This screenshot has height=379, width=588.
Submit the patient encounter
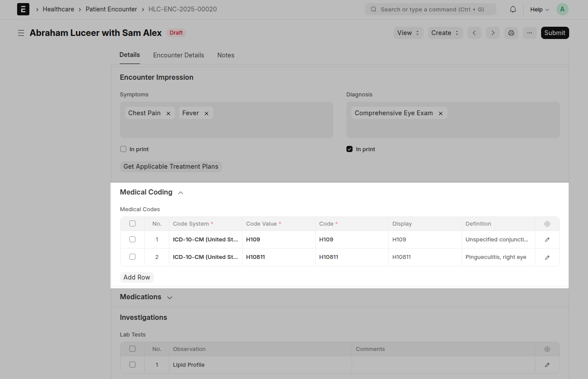pyautogui.click(x=555, y=33)
